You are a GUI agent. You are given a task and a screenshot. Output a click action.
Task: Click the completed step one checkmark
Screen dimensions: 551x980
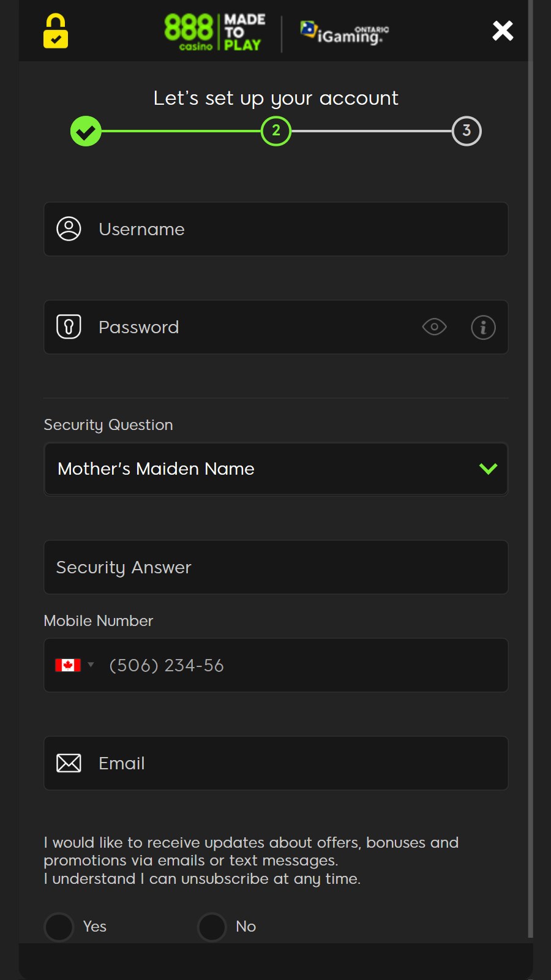click(x=86, y=131)
